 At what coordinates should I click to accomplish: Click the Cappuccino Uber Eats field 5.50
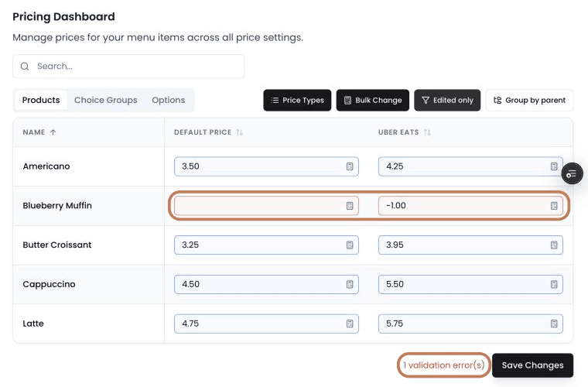470,285
